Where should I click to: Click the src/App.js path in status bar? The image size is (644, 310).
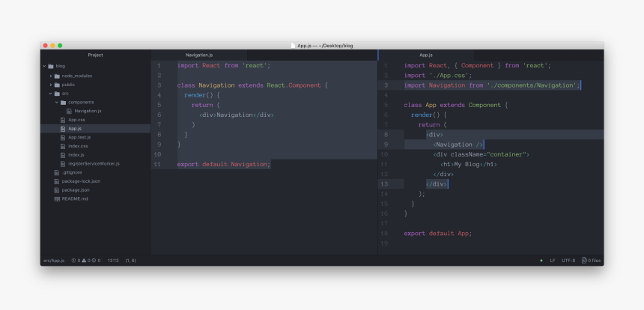tap(54, 261)
